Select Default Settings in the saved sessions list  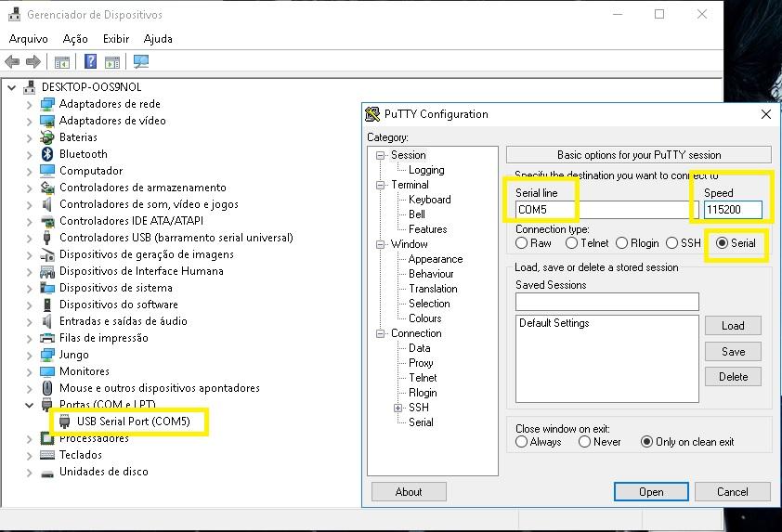[x=554, y=323]
